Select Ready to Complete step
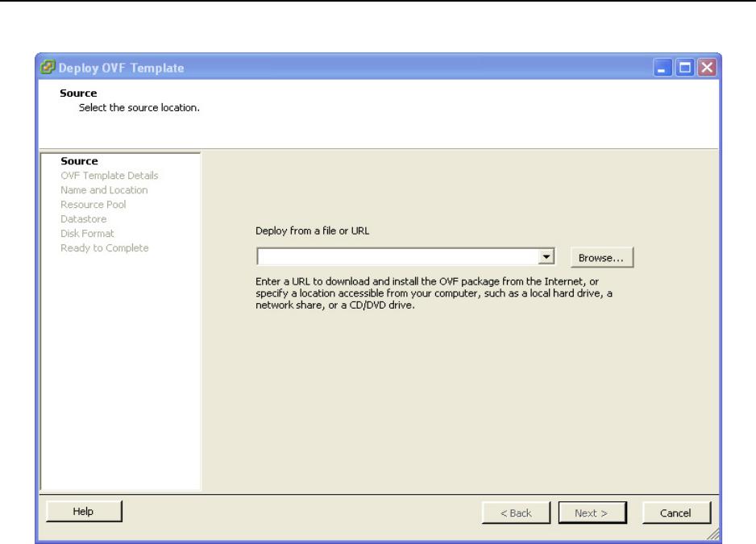Screen dimensions: 756x544 pyautogui.click(x=105, y=248)
